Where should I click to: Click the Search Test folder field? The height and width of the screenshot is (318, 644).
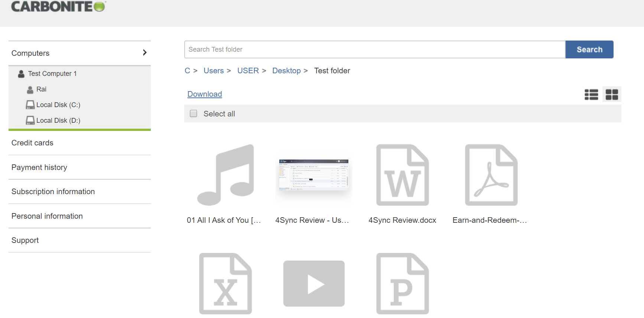[374, 49]
